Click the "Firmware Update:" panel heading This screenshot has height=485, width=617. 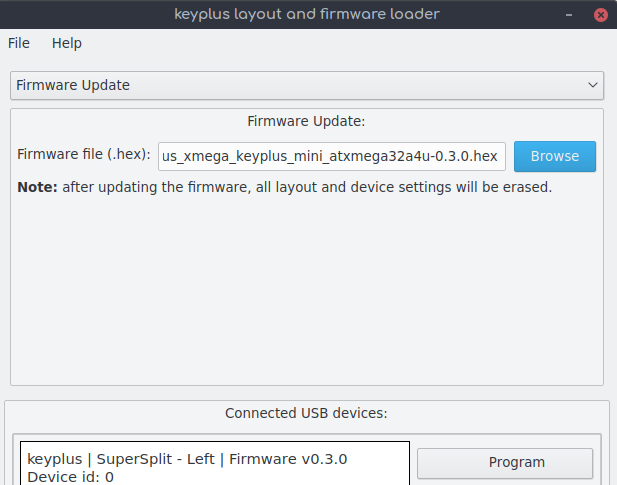coord(306,121)
